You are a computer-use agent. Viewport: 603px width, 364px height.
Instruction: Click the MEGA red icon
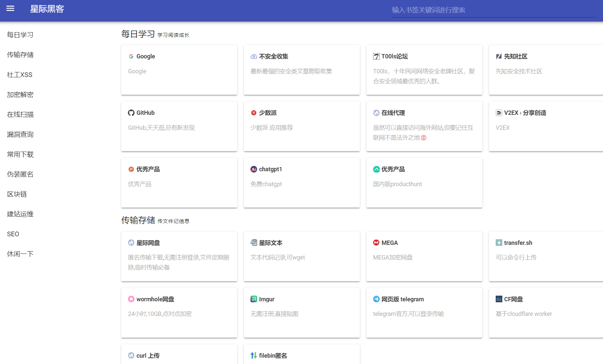tap(376, 243)
